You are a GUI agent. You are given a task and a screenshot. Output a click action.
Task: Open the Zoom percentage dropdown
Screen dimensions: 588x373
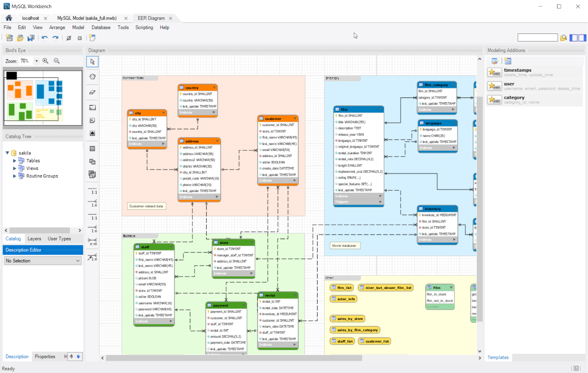click(36, 61)
